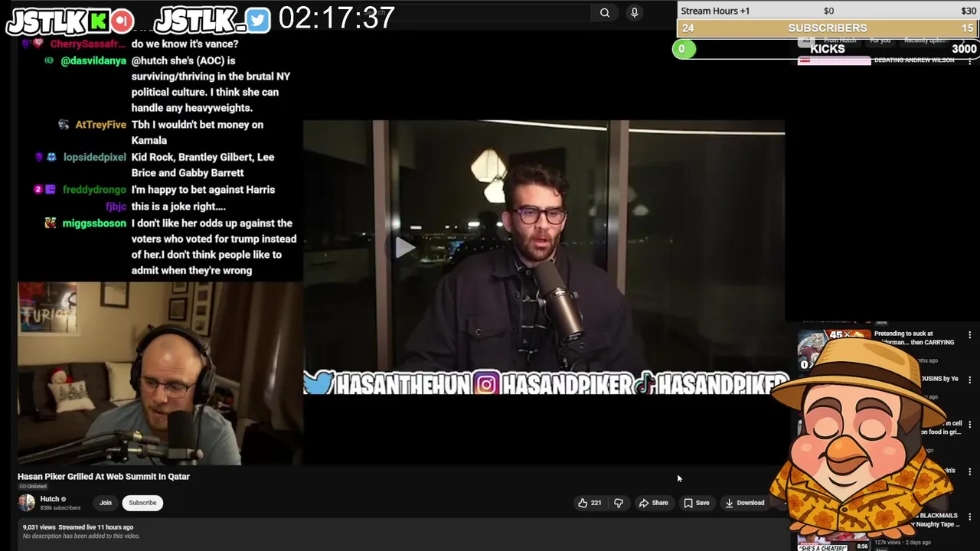The height and width of the screenshot is (551, 980).
Task: Click the streamer webcam feed
Action: point(159,373)
